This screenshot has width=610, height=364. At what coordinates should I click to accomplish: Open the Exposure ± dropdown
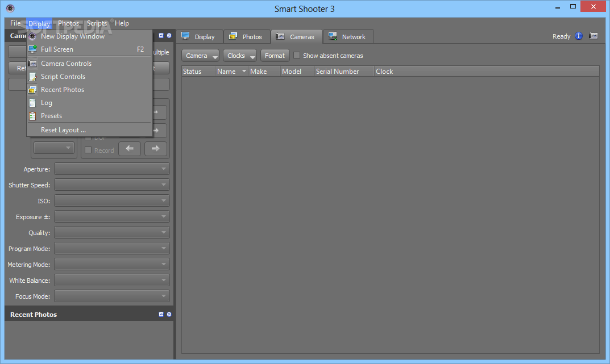pos(111,217)
